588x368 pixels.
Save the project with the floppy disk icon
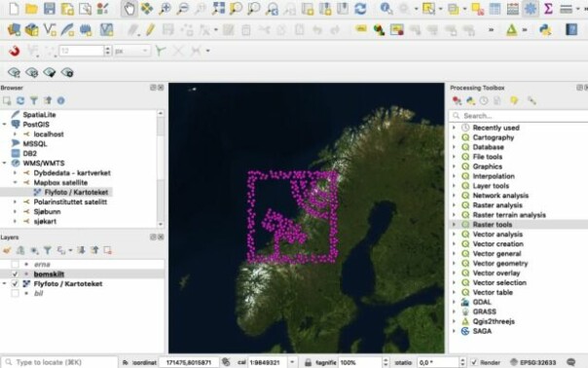click(50, 8)
